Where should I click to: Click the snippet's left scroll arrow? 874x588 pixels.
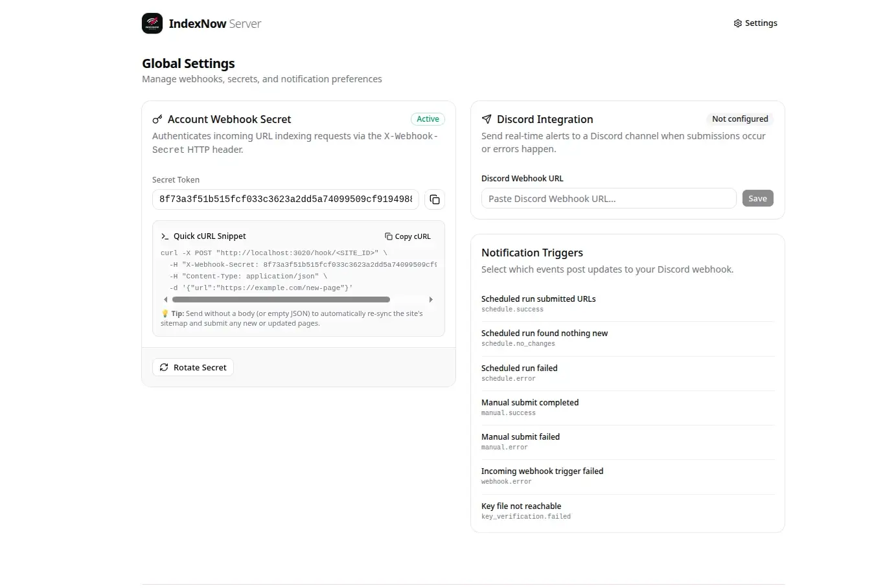click(166, 300)
